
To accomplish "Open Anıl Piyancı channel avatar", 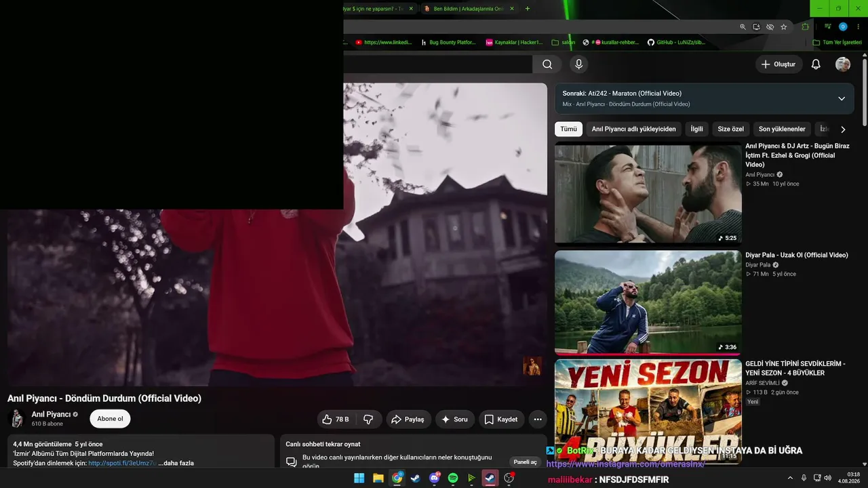I will click(17, 419).
